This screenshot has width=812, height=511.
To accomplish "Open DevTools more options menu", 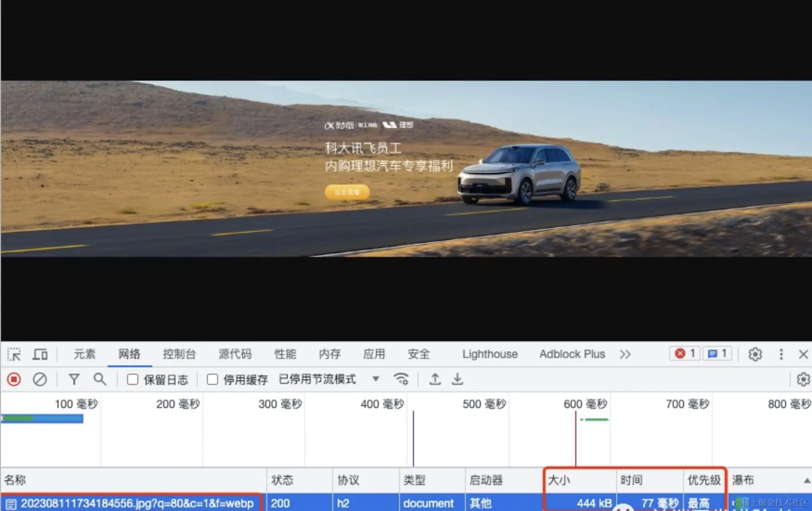I will tap(781, 354).
